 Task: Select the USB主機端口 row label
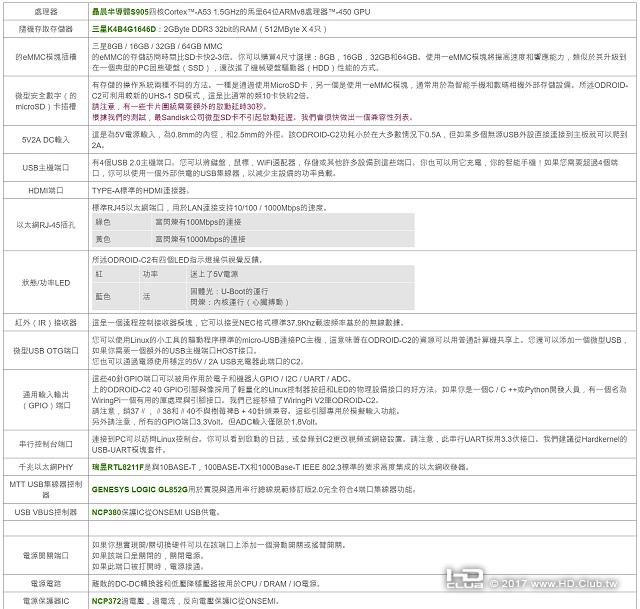coord(46,168)
